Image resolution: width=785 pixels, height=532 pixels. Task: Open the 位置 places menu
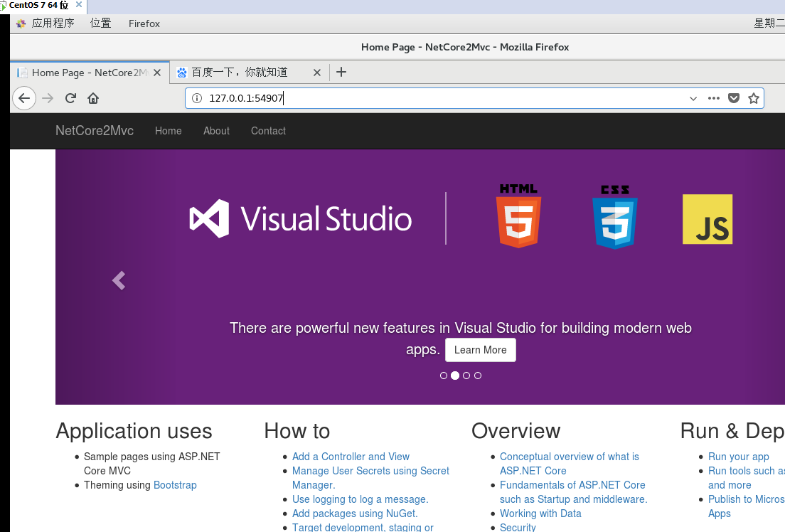click(x=101, y=23)
